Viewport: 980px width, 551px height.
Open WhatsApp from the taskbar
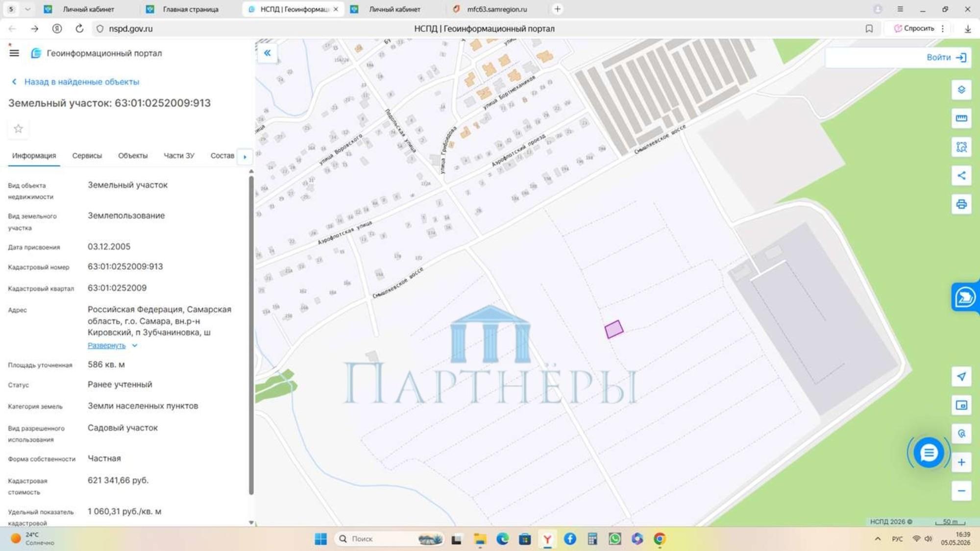(614, 539)
